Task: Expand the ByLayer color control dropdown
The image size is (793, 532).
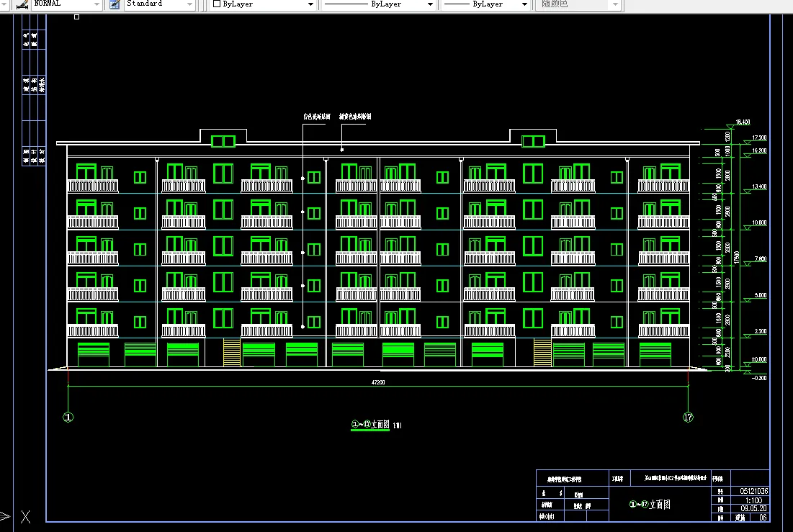Action: coord(310,4)
